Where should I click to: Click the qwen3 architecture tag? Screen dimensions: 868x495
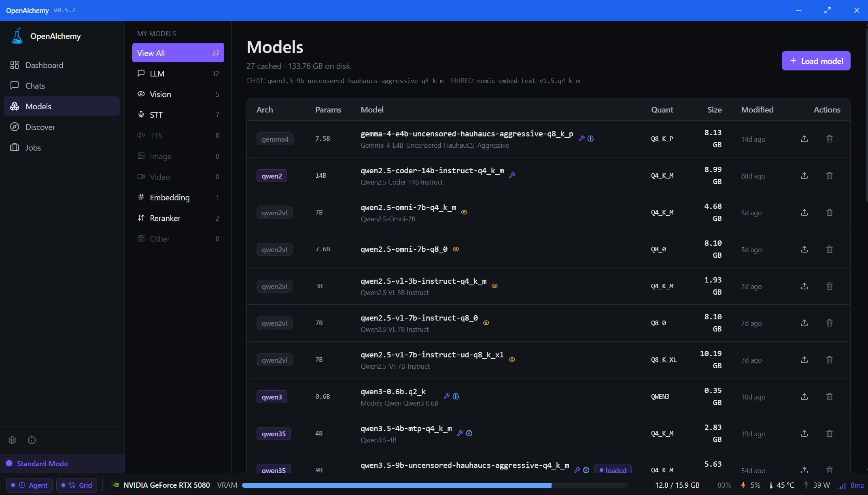[x=272, y=397]
